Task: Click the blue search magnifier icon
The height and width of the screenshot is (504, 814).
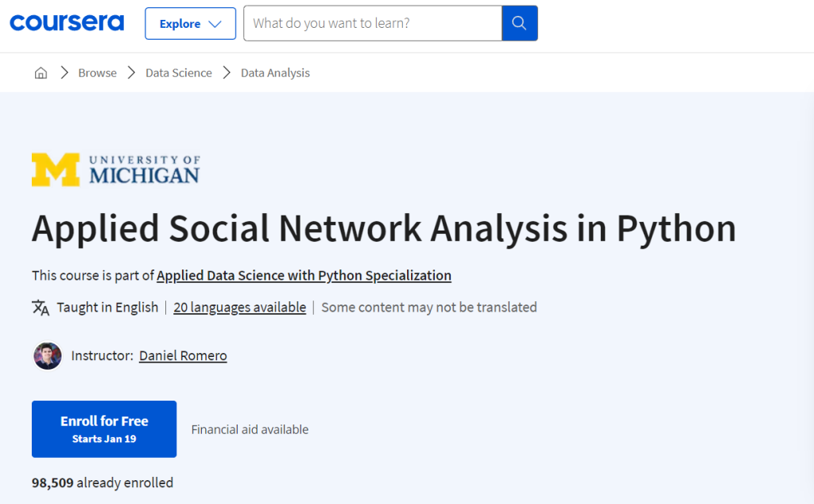Action: pyautogui.click(x=519, y=23)
